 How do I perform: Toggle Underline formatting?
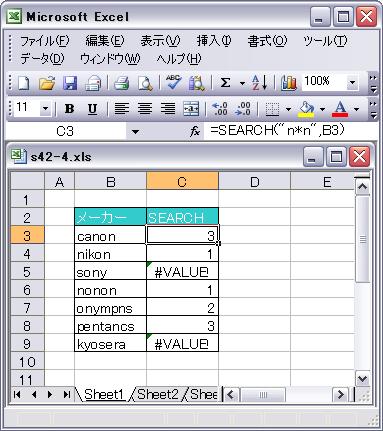tap(92, 109)
